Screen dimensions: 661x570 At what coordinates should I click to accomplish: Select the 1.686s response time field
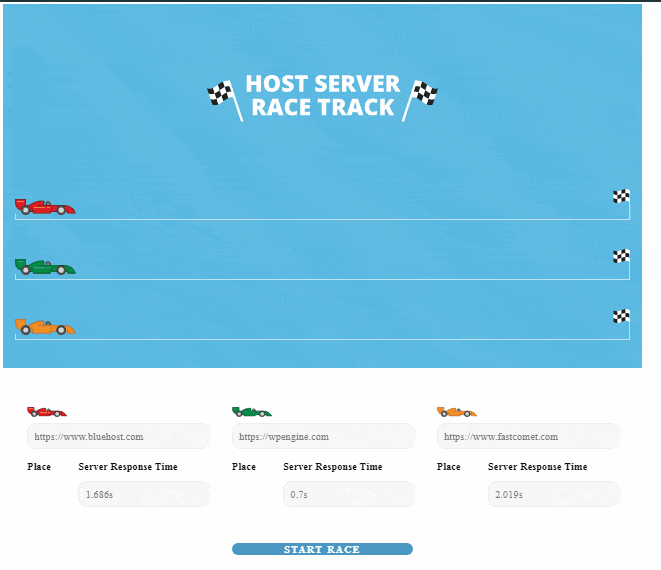click(x=144, y=494)
